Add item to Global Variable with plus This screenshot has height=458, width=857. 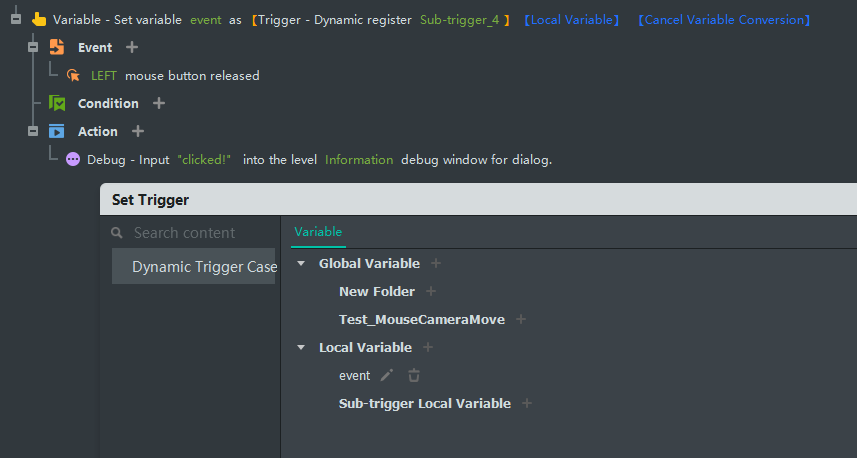coord(436,263)
